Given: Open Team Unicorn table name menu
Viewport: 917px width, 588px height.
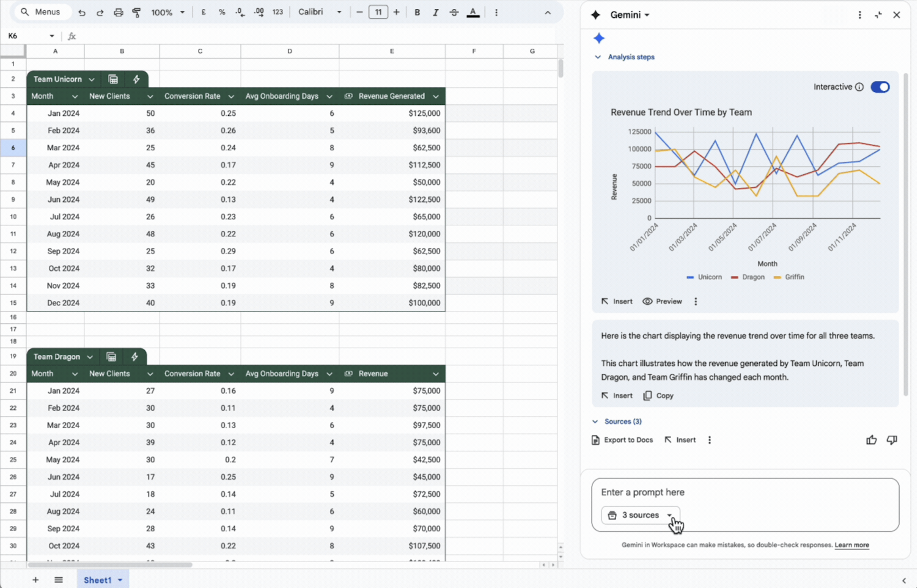Looking at the screenshot, I should point(63,79).
